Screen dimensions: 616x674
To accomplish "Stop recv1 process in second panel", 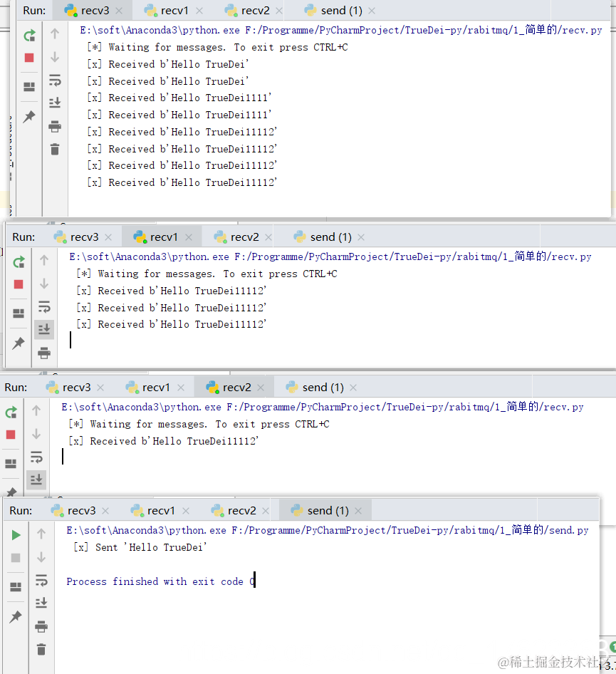I will coord(19,284).
